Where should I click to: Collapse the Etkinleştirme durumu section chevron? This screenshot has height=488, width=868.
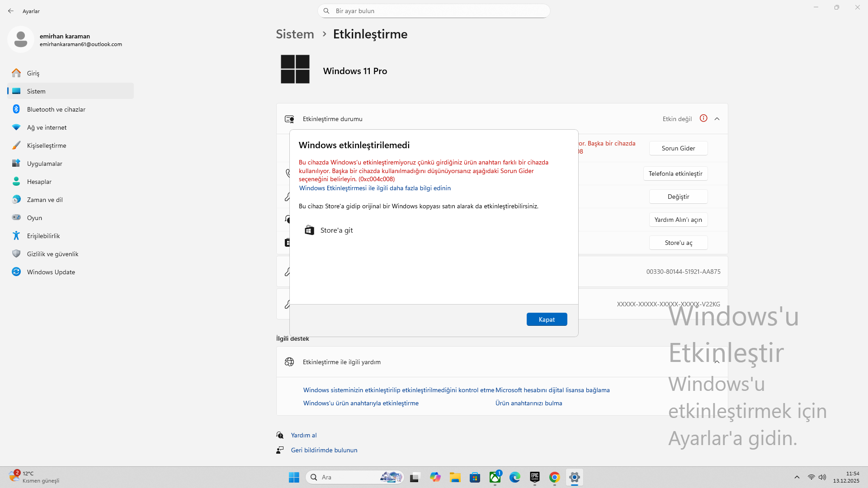pos(717,119)
